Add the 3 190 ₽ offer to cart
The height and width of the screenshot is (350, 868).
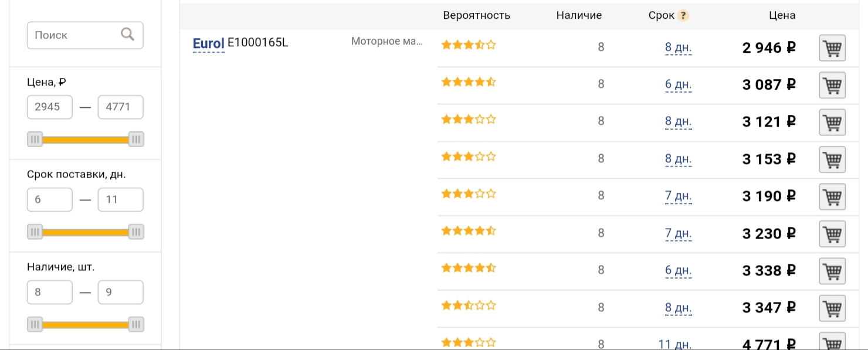(832, 196)
